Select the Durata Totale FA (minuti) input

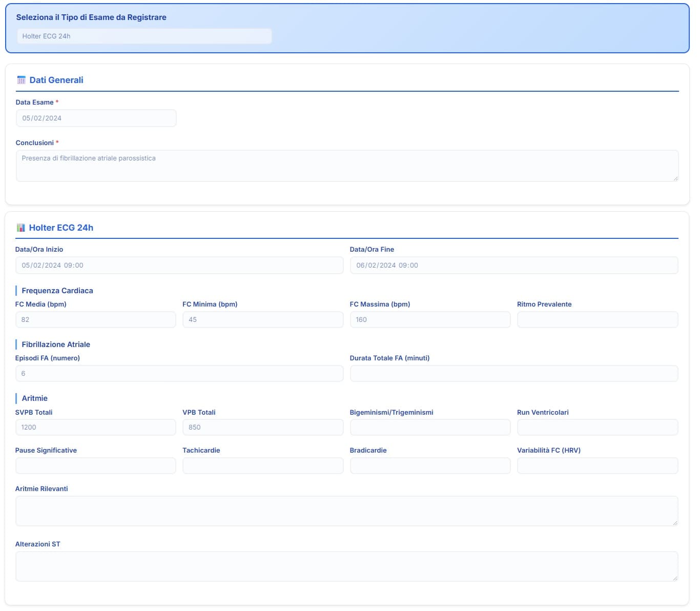click(x=513, y=374)
